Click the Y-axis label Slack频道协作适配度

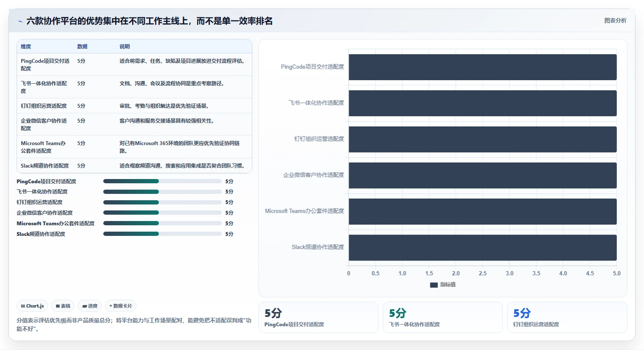318,247
